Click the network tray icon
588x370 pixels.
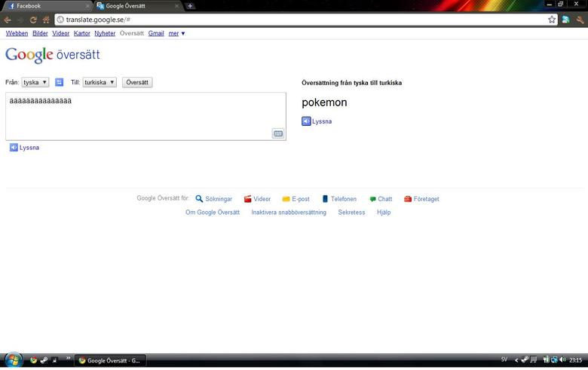pyautogui.click(x=554, y=360)
